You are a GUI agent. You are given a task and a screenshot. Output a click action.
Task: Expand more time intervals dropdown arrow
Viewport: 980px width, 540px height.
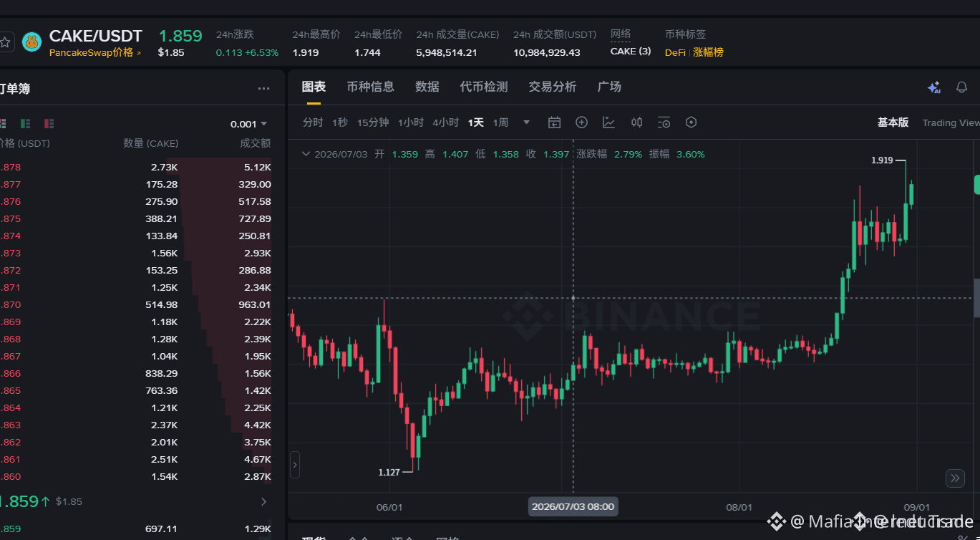click(527, 122)
